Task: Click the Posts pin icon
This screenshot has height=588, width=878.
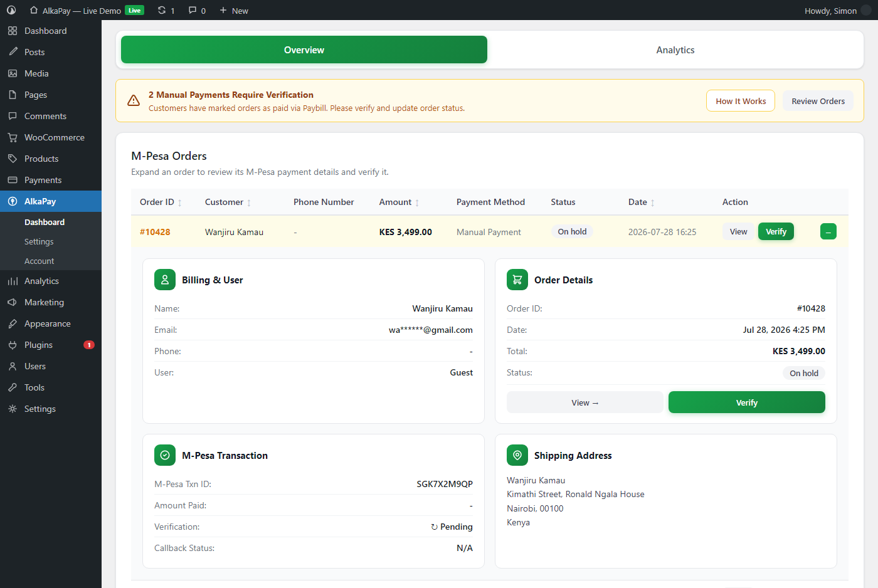Action: [13, 52]
